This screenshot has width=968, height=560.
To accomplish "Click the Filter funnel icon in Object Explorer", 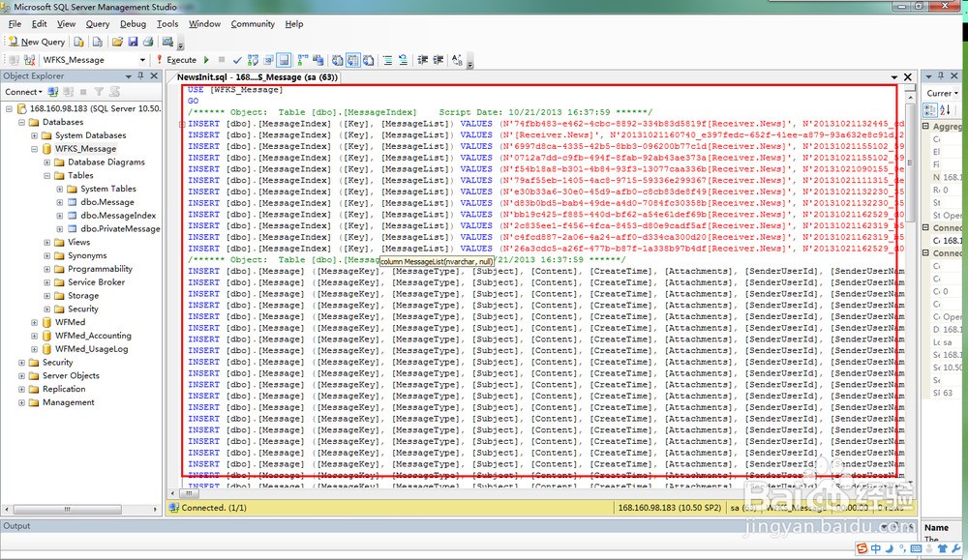I will point(99,92).
